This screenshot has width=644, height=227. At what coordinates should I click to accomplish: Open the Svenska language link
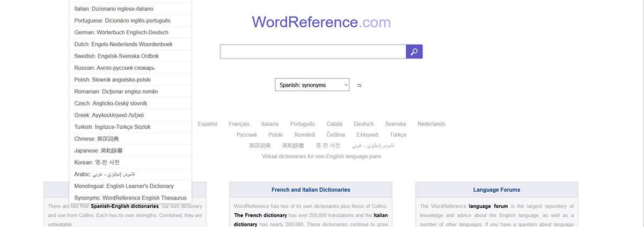point(396,124)
